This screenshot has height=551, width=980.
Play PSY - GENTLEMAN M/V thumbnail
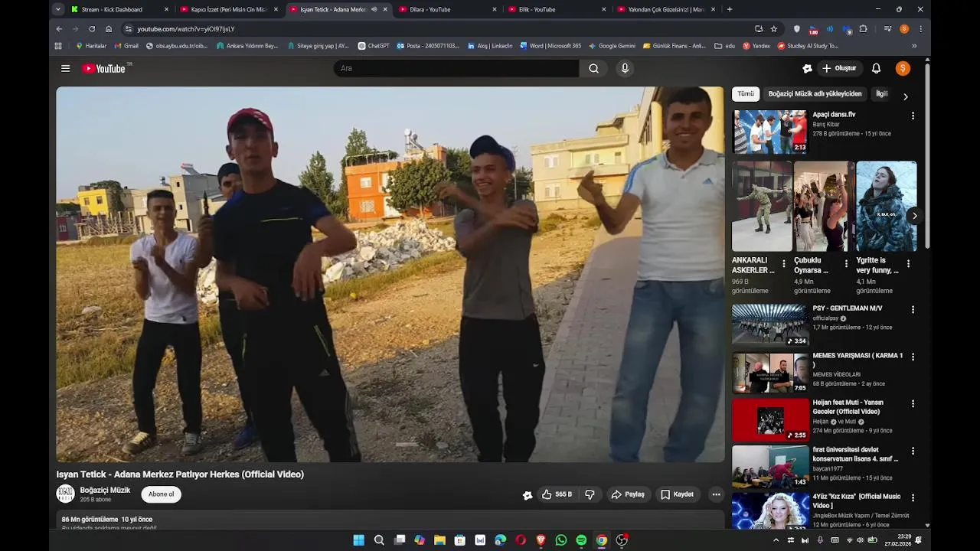769,325
